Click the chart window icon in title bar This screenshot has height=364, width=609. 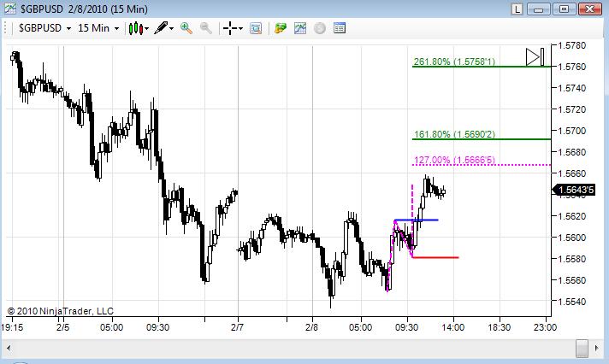click(10, 9)
